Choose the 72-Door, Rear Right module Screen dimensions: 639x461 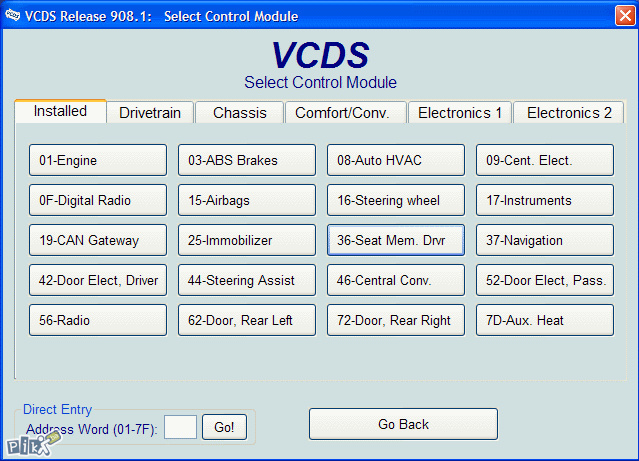click(x=396, y=320)
